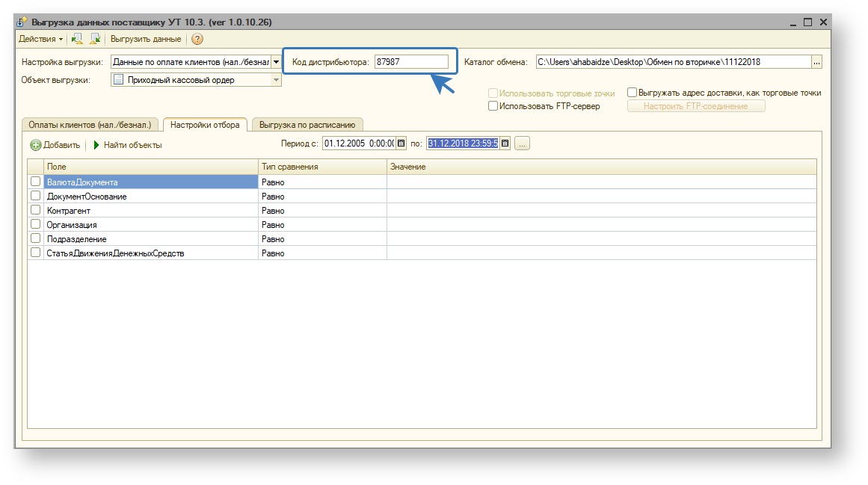Open the Выгрузка по расписанию tab

(307, 125)
